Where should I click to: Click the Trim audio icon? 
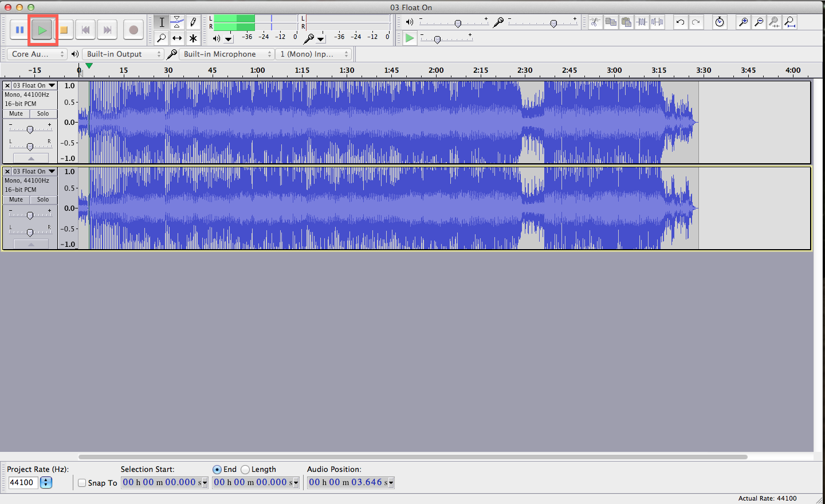642,22
